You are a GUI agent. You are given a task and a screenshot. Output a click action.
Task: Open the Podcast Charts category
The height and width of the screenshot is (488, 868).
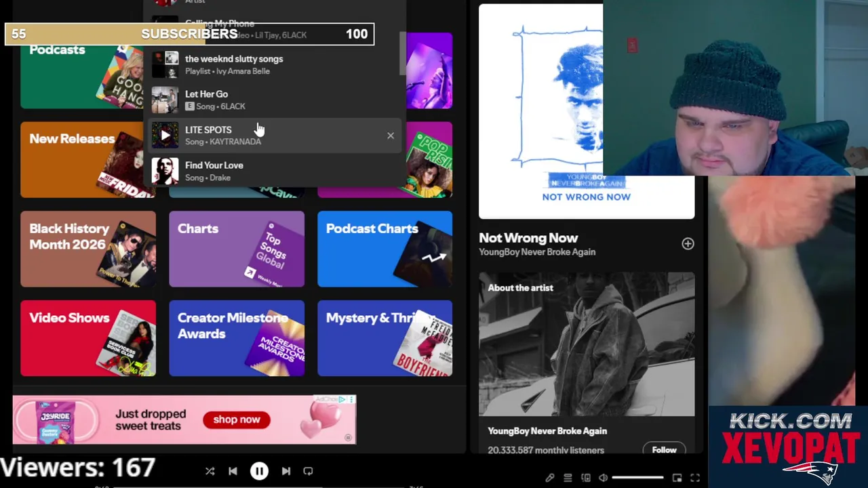[x=385, y=249]
